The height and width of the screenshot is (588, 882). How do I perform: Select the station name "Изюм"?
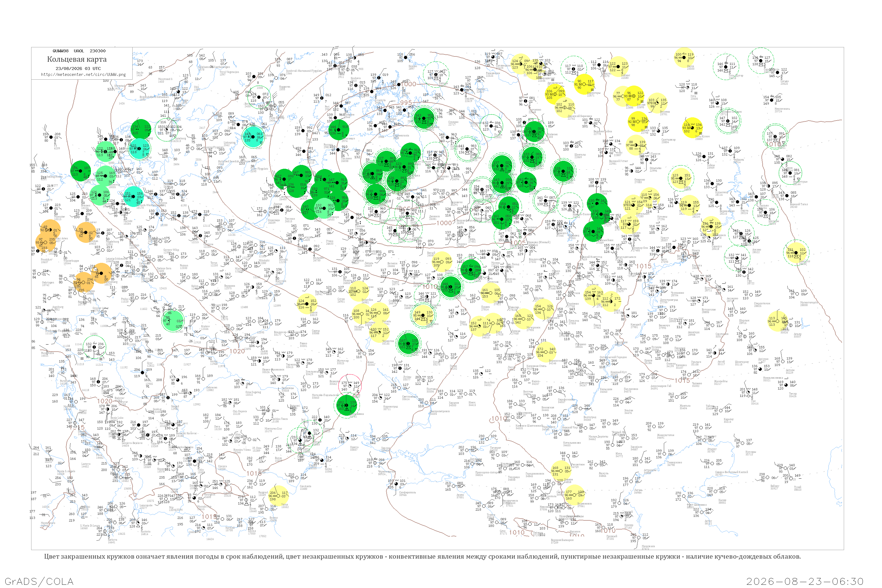[x=472, y=402]
